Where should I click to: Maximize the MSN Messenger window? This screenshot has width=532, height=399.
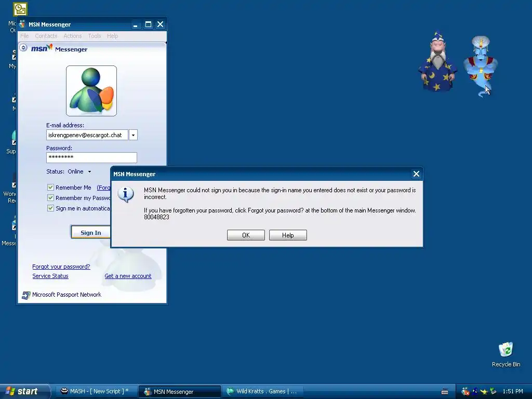click(148, 24)
